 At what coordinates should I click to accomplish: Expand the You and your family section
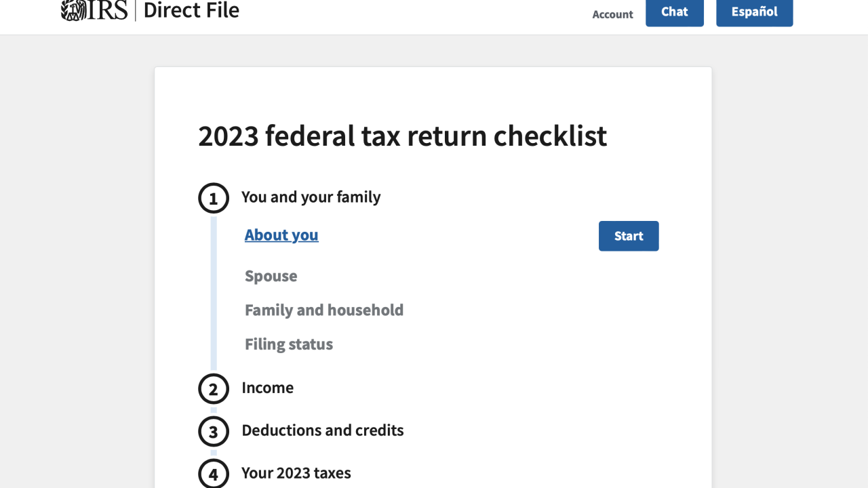click(x=311, y=197)
